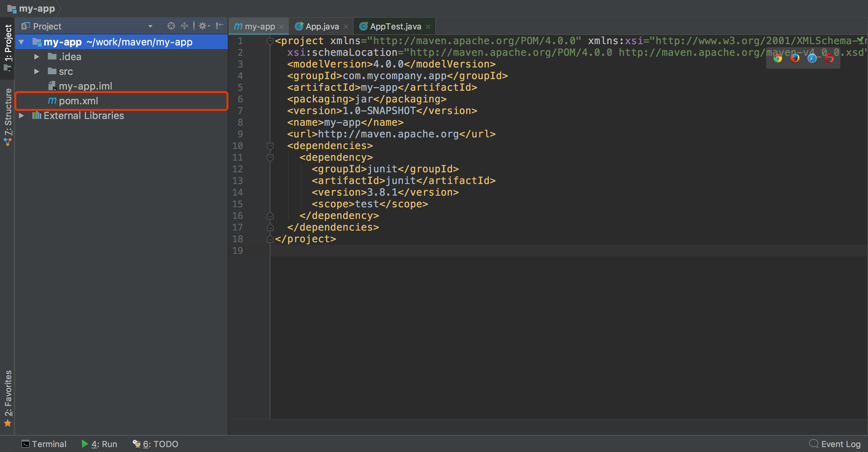Click the TODO icon in bottom bar
Viewport: 868px width, 452px height.
pyautogui.click(x=137, y=444)
